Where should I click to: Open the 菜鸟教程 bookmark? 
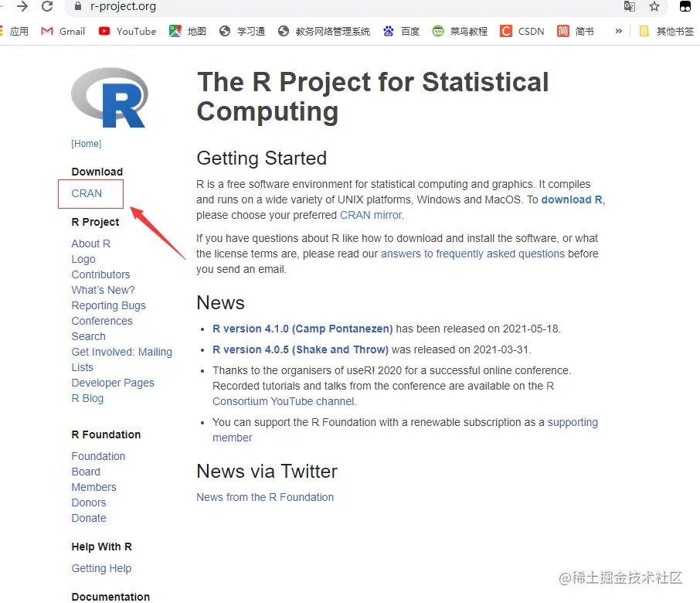[460, 31]
